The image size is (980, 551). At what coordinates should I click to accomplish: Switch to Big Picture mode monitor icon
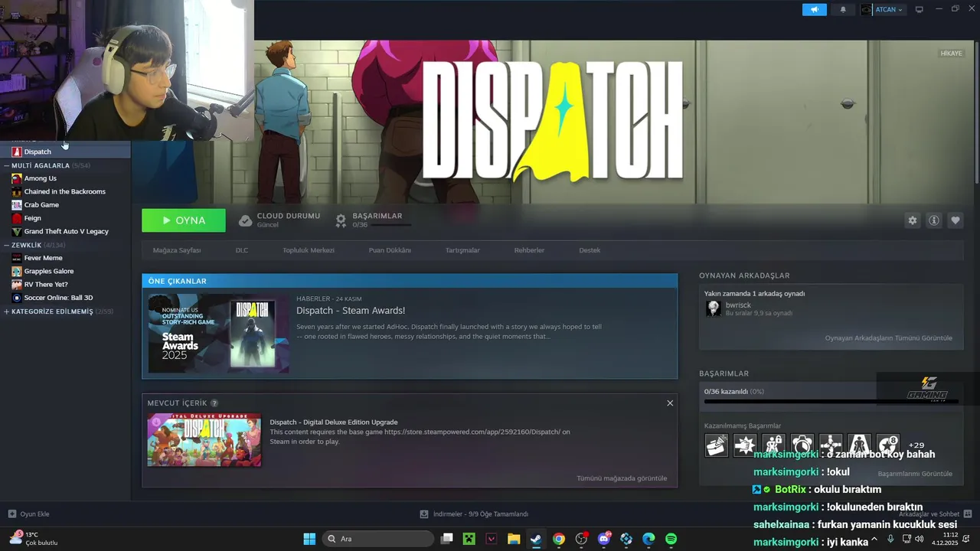point(920,10)
